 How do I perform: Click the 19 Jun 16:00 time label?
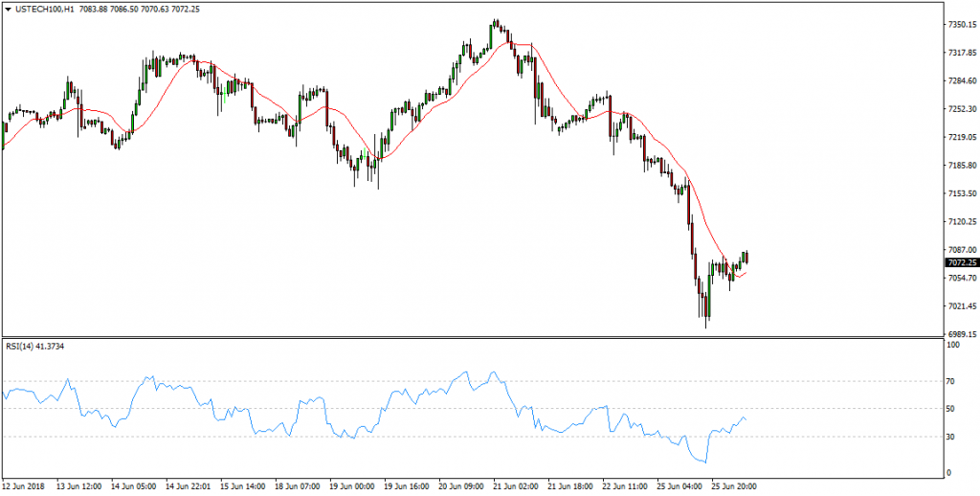point(405,485)
